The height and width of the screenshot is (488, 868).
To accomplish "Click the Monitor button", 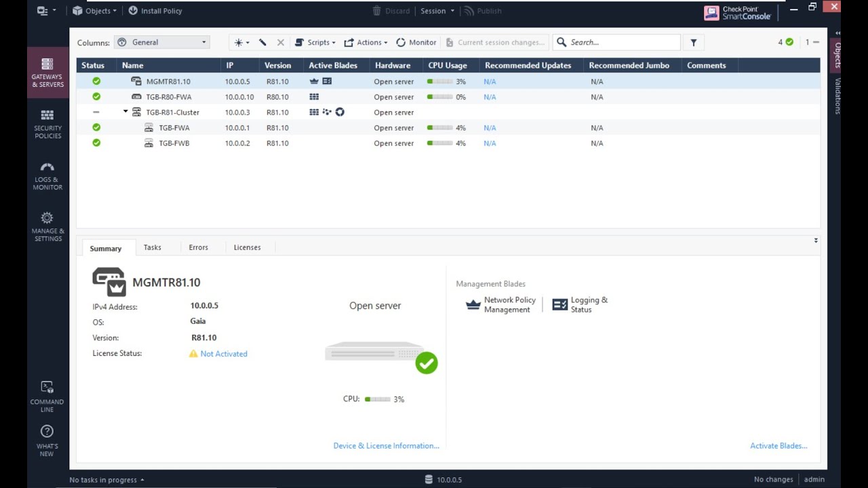I will pos(416,42).
